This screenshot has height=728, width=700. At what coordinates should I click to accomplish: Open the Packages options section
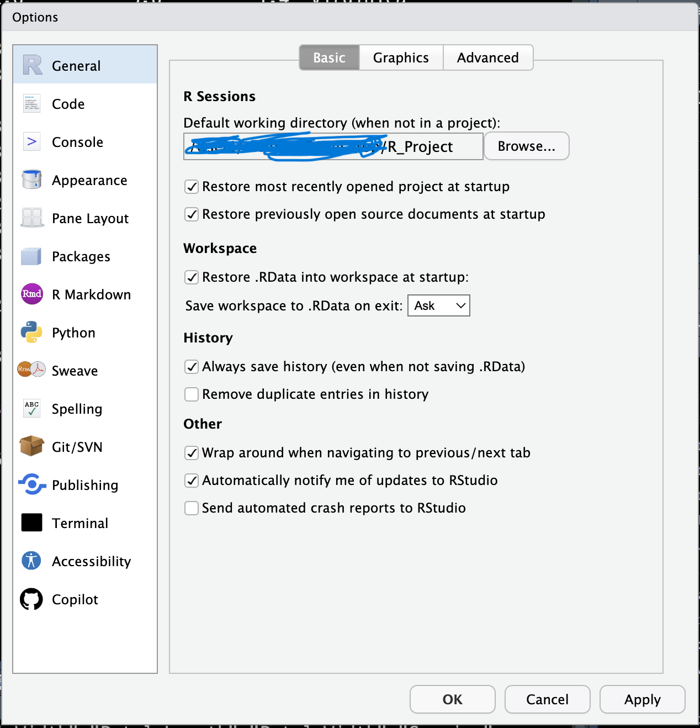[85, 256]
